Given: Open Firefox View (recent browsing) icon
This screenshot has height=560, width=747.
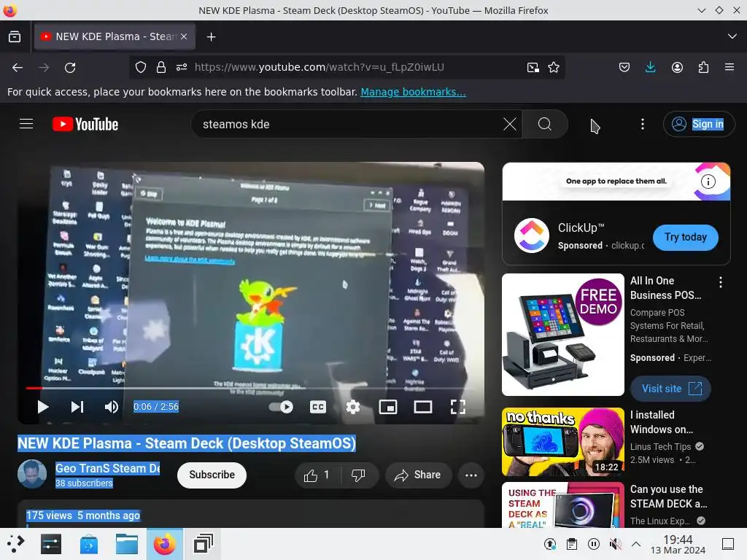Looking at the screenshot, I should [x=15, y=36].
